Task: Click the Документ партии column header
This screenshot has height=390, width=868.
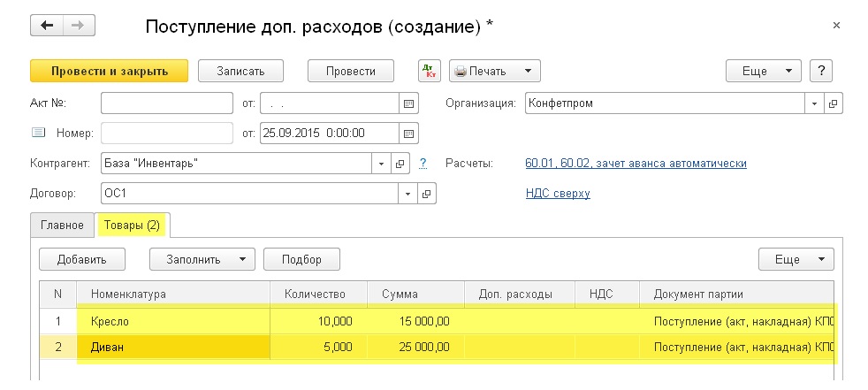Action: [737, 294]
